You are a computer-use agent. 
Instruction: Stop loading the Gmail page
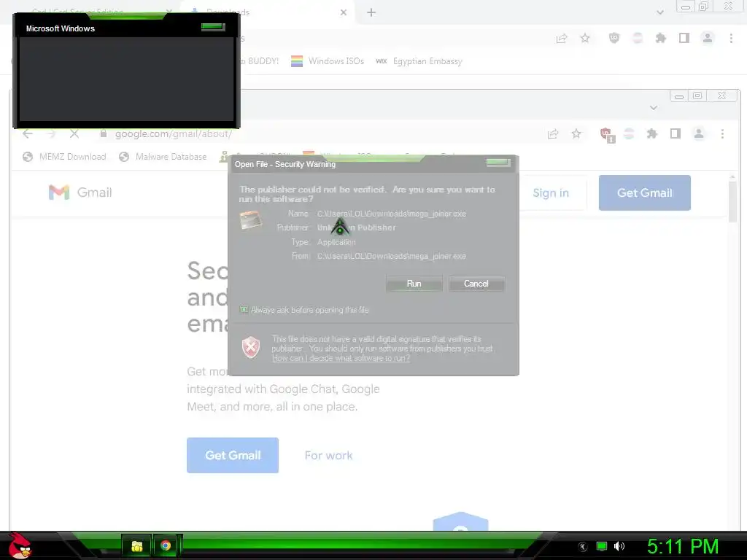point(74,134)
